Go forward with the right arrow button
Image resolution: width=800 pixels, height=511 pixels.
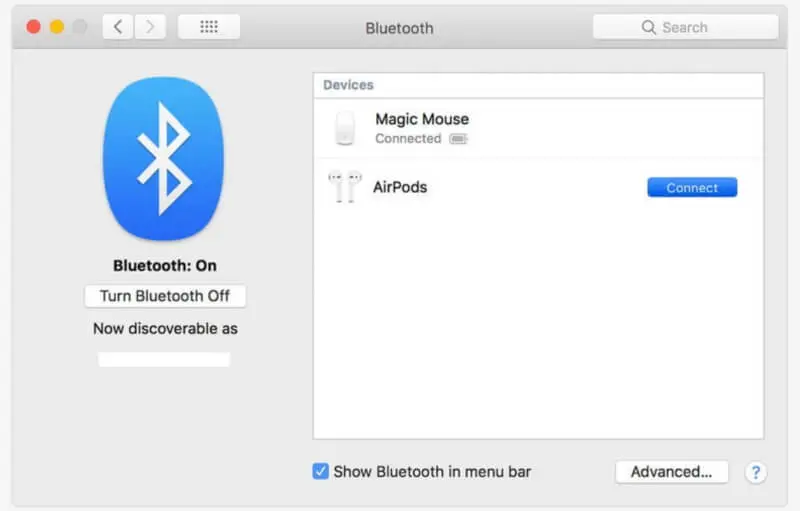(150, 27)
